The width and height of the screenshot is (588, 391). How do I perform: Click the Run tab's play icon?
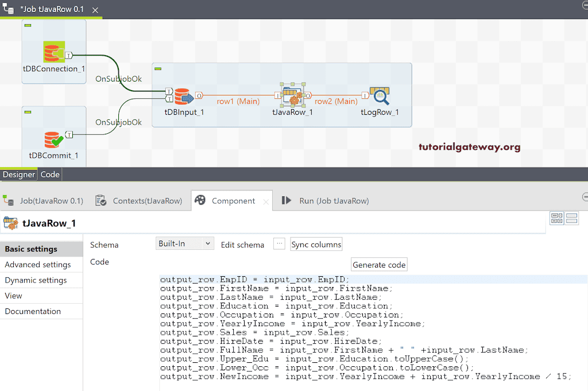(x=286, y=200)
